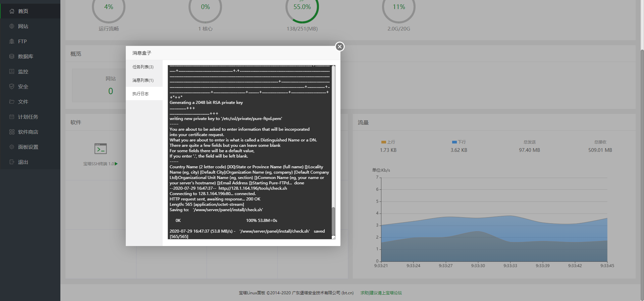
Task: Click the logout icon beside 退出
Action: [12, 162]
